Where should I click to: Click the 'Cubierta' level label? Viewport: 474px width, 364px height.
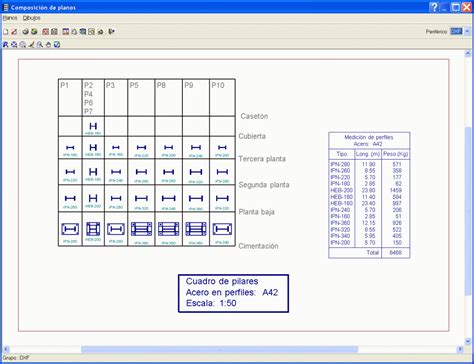coord(252,136)
